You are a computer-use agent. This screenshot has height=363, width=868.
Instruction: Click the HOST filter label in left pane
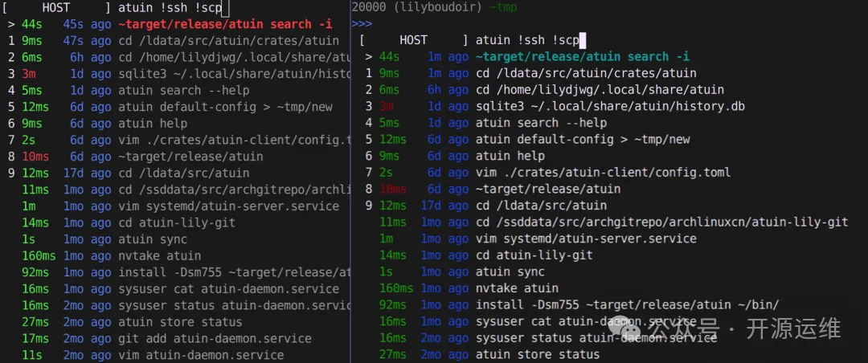click(55, 8)
